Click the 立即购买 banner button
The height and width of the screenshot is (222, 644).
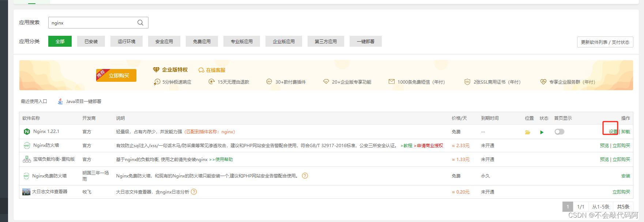(x=116, y=75)
